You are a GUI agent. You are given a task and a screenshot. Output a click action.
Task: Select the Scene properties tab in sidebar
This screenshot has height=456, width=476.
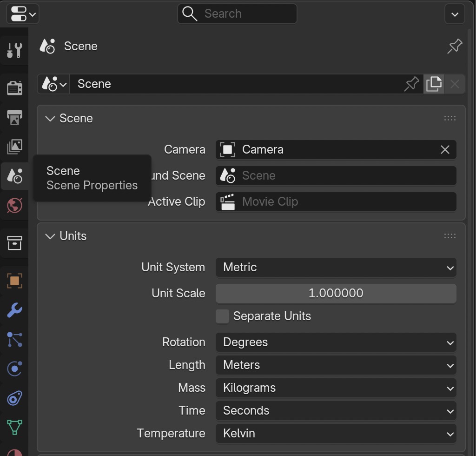[x=14, y=176]
